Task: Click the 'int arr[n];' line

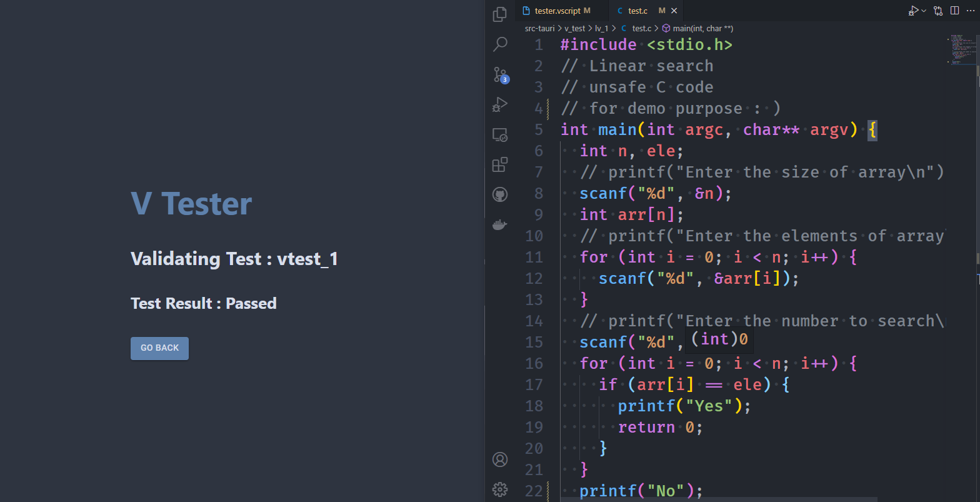Action: pos(632,215)
